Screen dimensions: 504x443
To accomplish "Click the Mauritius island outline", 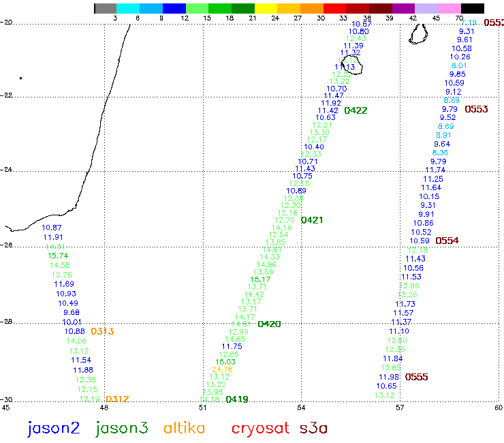I will (418, 34).
